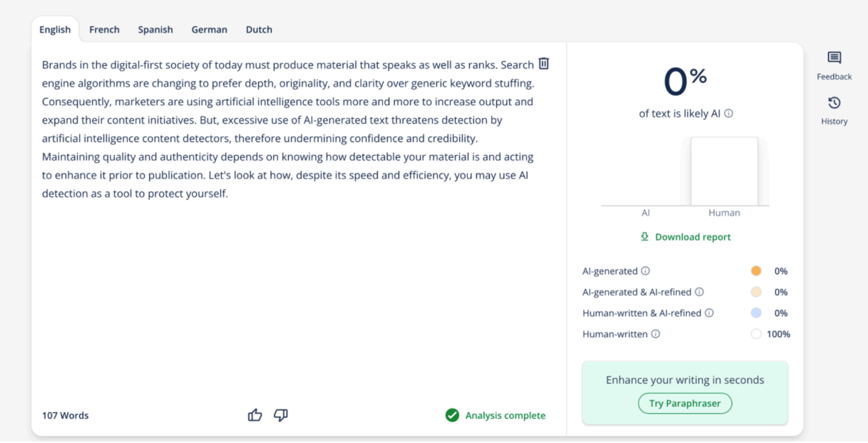Screen dimensions: 868x443
Task: Click the thumbs down icon
Action: (280, 415)
